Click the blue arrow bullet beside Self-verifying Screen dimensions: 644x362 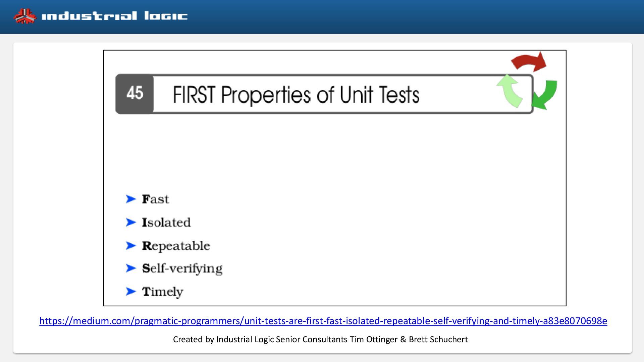click(x=131, y=268)
